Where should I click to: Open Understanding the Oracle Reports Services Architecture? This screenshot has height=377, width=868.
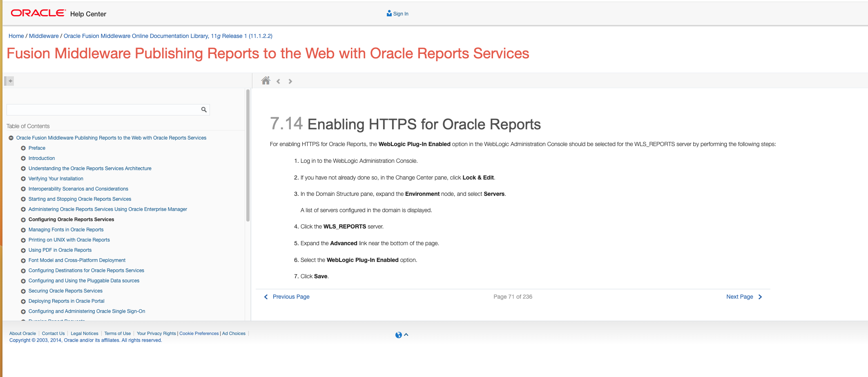tap(90, 169)
